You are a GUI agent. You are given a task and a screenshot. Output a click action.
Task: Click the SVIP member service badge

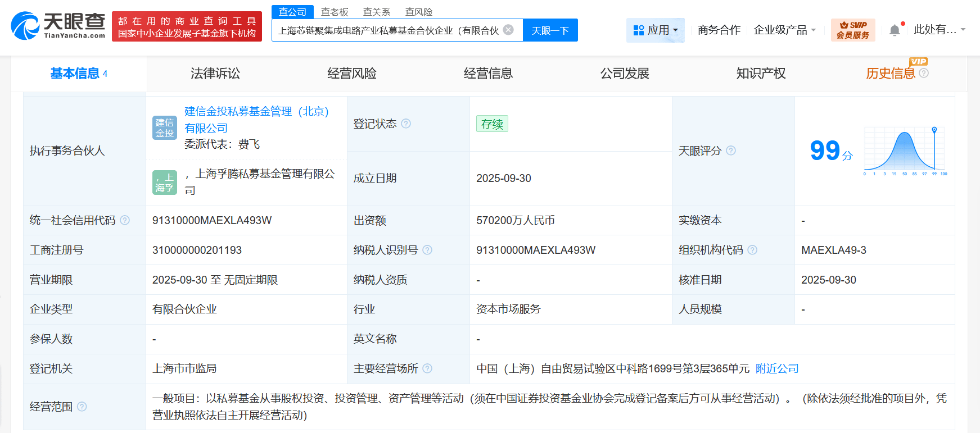[852, 30]
